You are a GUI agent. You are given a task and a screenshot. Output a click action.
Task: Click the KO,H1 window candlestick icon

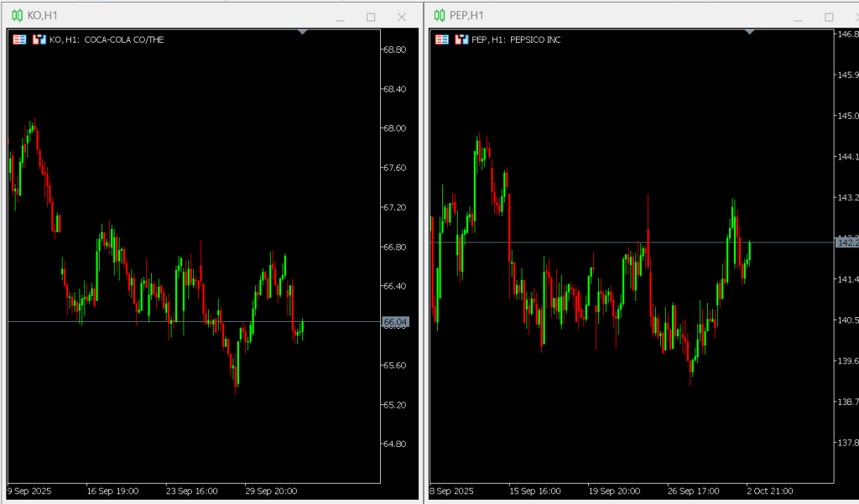[x=17, y=15]
